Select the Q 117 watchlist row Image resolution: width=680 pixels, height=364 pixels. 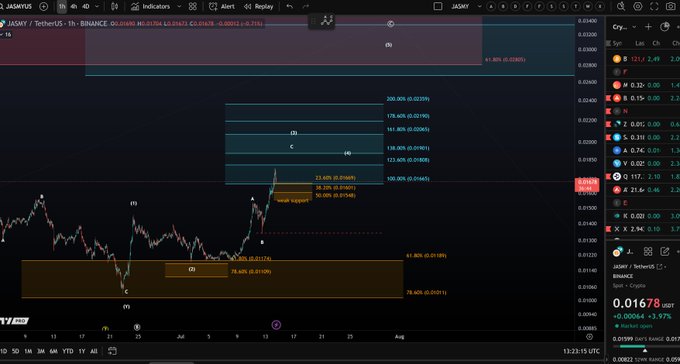pyautogui.click(x=642, y=176)
